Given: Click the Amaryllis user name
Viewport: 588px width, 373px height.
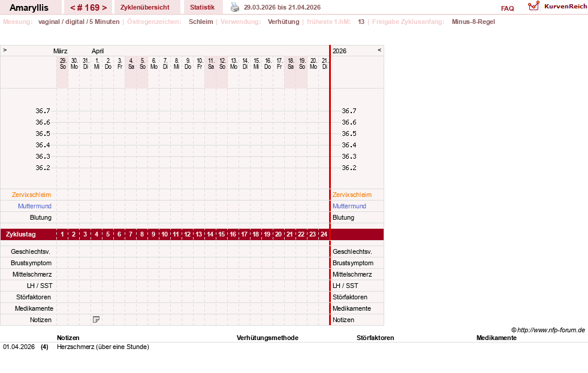Looking at the screenshot, I should click(x=29, y=8).
